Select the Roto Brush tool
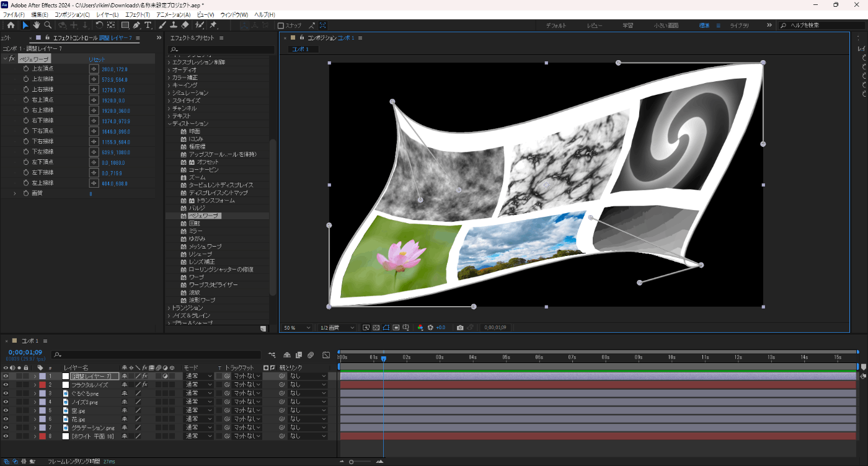 (200, 25)
